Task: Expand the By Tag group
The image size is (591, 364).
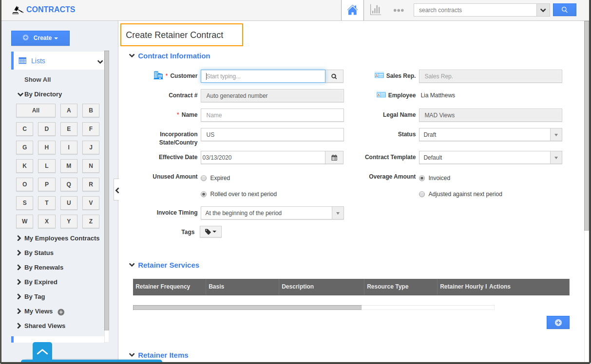Action: pos(19,297)
